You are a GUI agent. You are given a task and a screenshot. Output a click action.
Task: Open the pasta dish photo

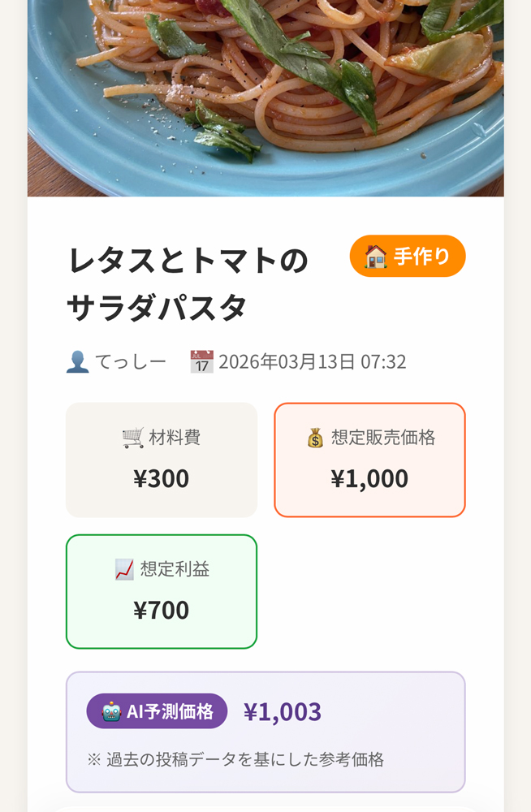coord(265,97)
